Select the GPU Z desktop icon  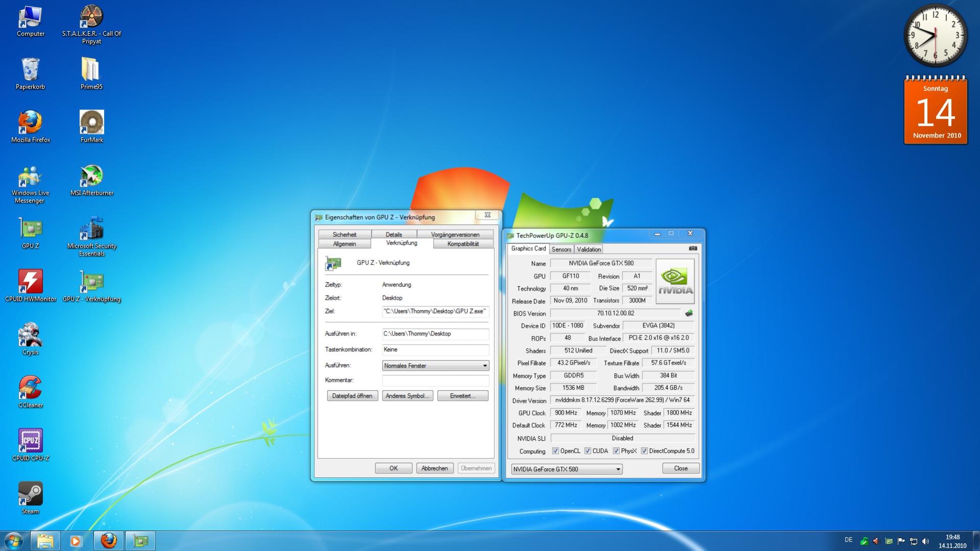tap(30, 233)
